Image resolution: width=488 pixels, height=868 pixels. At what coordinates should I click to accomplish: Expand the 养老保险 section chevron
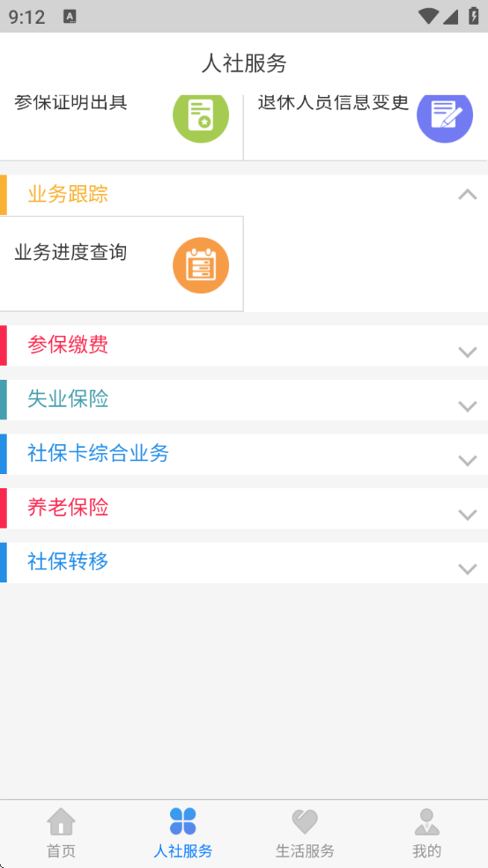pos(468,515)
